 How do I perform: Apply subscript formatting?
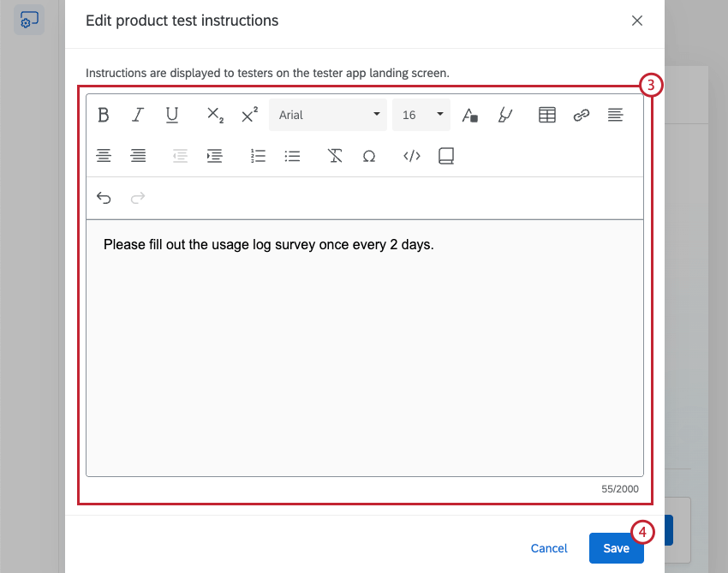214,114
